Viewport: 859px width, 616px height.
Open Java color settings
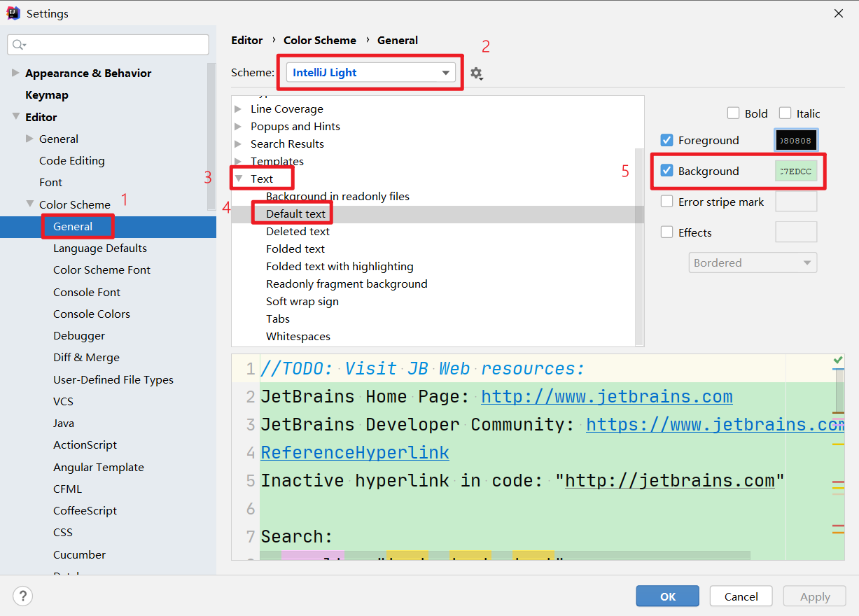pos(64,423)
